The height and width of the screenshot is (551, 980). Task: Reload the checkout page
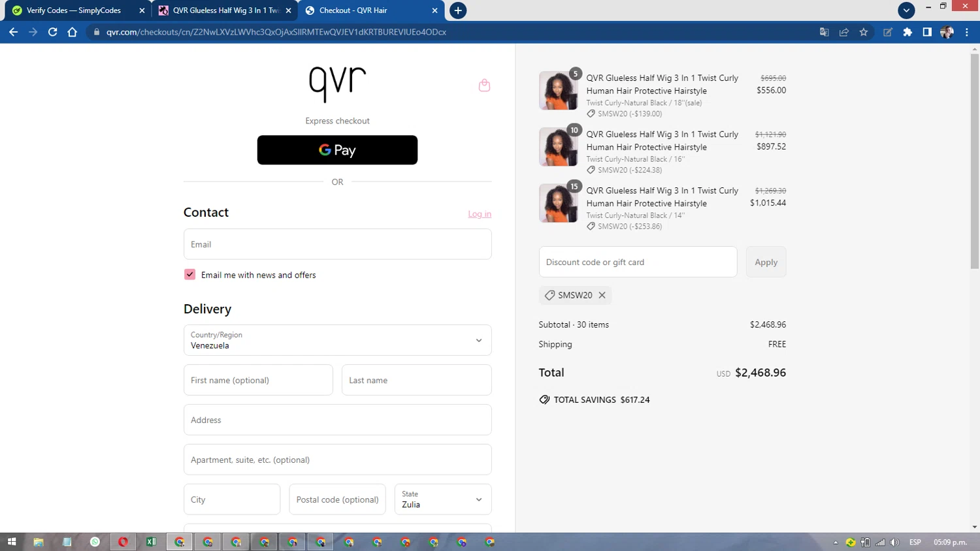point(53,32)
